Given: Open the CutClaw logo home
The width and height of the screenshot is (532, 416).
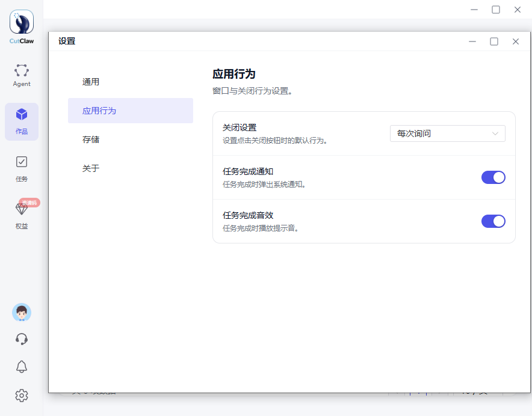Looking at the screenshot, I should [x=22, y=27].
